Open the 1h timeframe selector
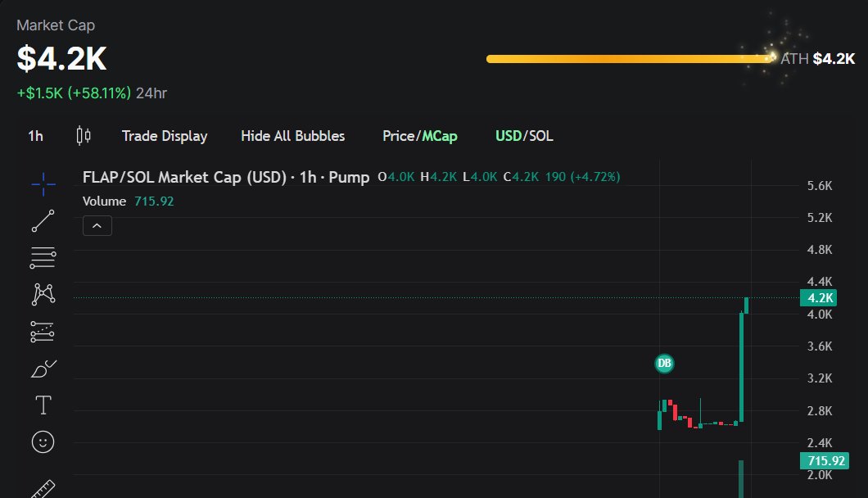The image size is (868, 498). tap(34, 136)
